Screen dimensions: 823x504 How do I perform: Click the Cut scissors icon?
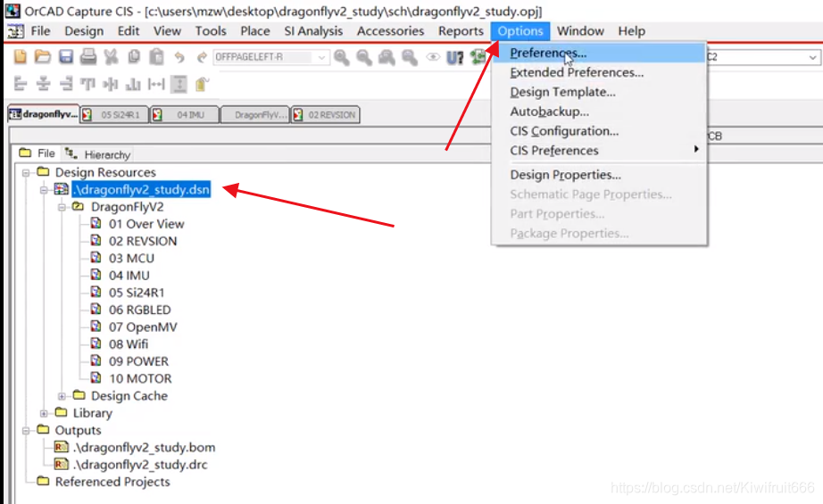click(111, 57)
